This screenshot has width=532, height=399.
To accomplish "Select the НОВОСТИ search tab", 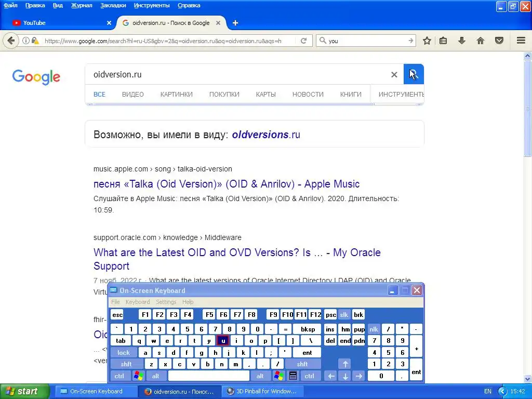I will point(308,95).
